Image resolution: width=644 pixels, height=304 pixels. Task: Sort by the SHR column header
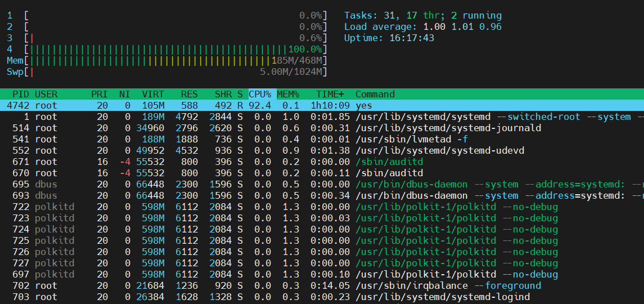click(x=223, y=94)
